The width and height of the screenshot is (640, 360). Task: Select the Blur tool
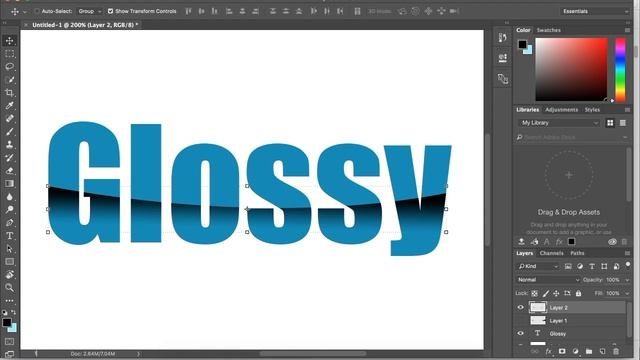point(9,197)
